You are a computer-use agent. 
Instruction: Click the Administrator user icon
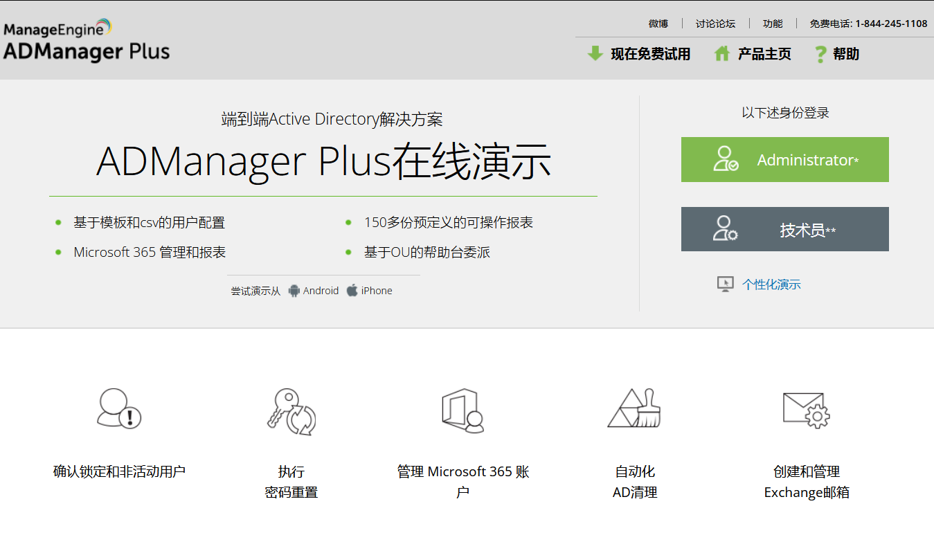[726, 159]
